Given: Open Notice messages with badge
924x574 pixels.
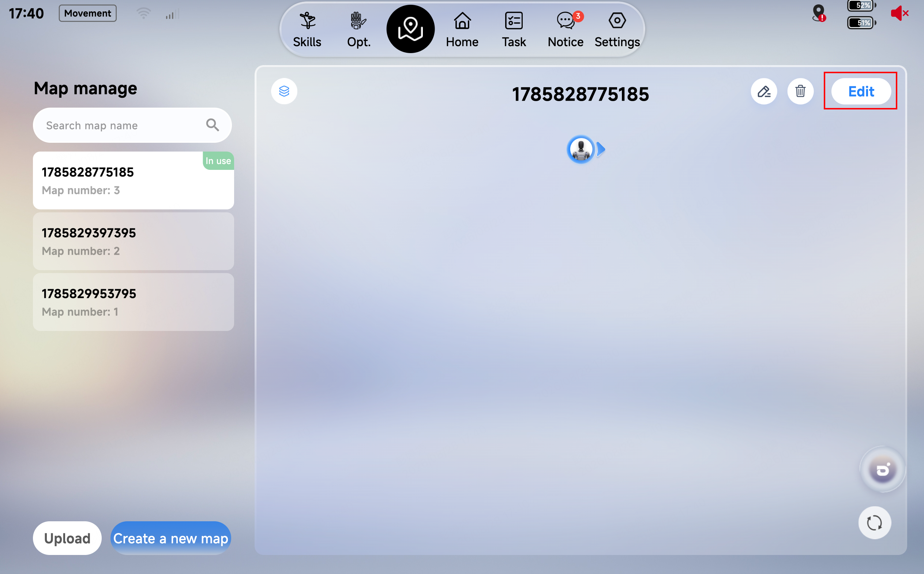Looking at the screenshot, I should [x=565, y=30].
